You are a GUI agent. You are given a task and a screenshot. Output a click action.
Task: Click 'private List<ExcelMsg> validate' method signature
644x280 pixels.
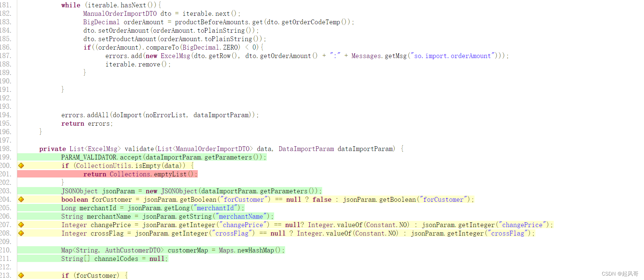coord(222,149)
